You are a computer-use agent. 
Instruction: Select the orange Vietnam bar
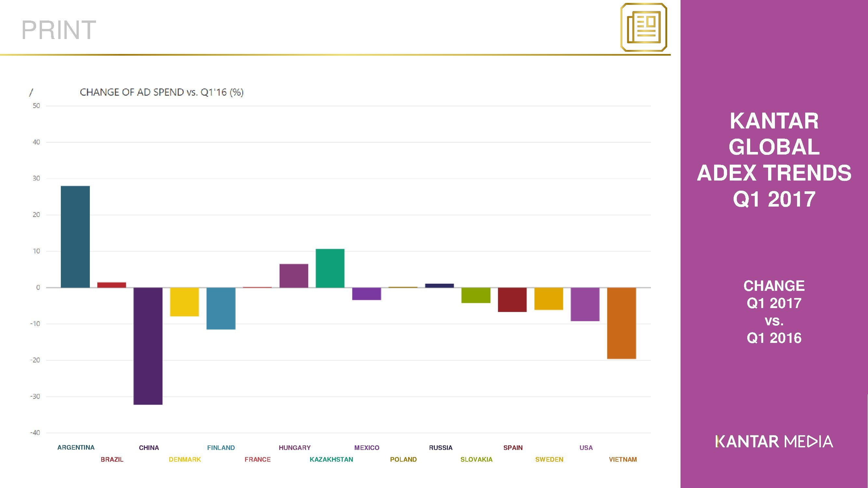click(x=621, y=323)
